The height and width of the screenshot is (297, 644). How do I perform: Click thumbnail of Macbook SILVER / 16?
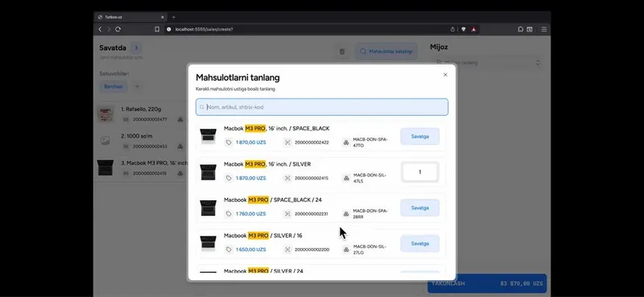pos(208,244)
